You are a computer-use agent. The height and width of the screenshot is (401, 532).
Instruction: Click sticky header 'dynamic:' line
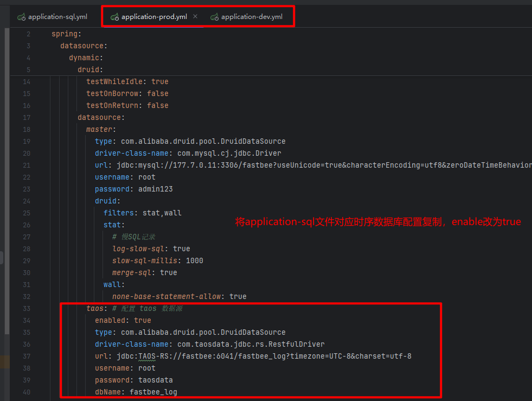pos(86,58)
